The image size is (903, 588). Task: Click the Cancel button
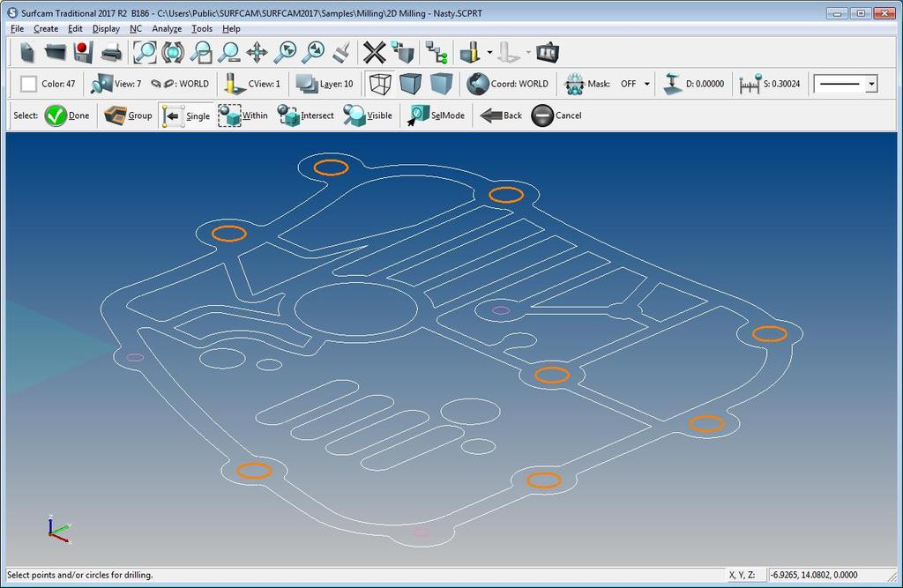coord(556,115)
